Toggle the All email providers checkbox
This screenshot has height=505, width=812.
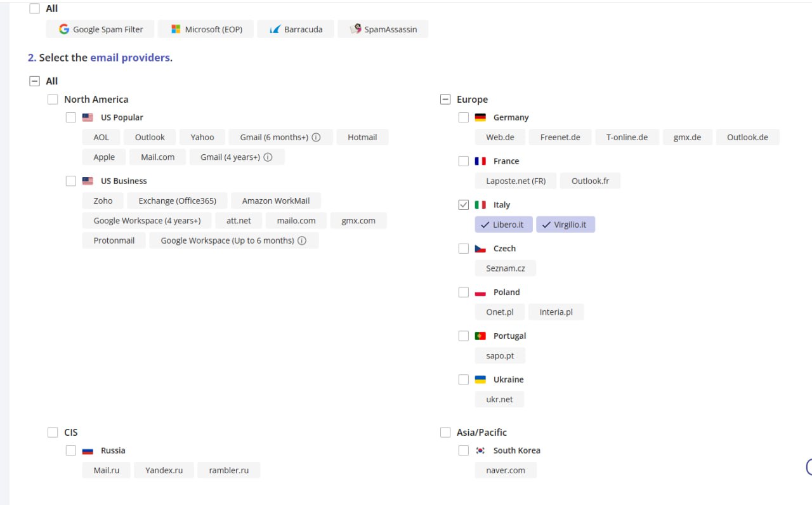point(34,81)
